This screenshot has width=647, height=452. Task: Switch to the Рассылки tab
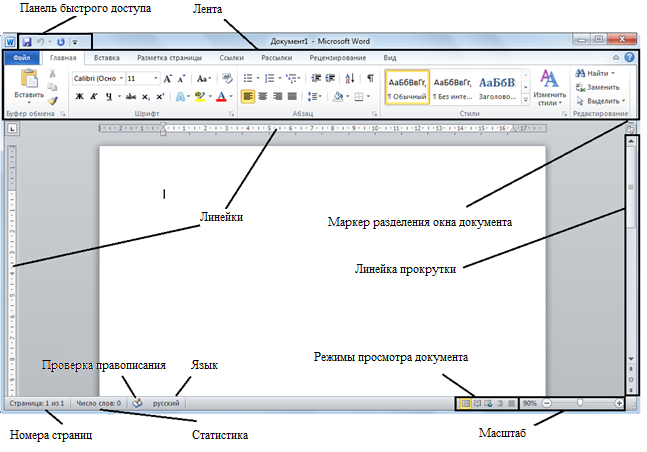[276, 58]
